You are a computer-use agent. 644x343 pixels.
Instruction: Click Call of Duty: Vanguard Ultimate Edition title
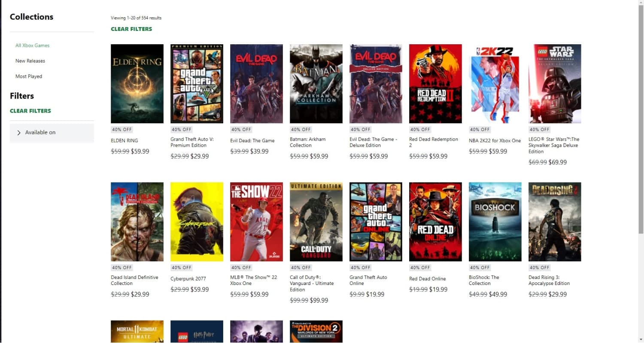pos(312,283)
